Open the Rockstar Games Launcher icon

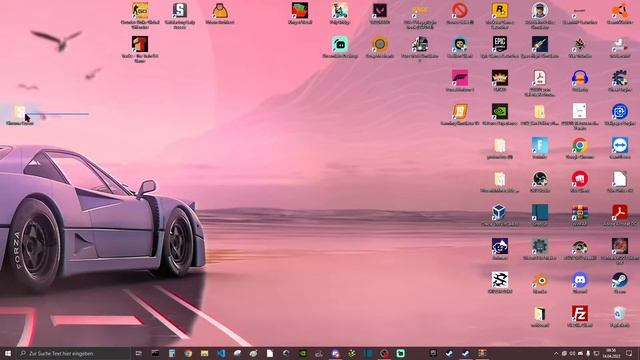pos(500,15)
